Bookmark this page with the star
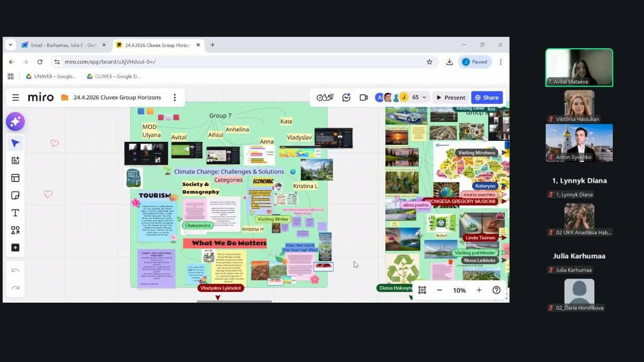 (x=429, y=62)
